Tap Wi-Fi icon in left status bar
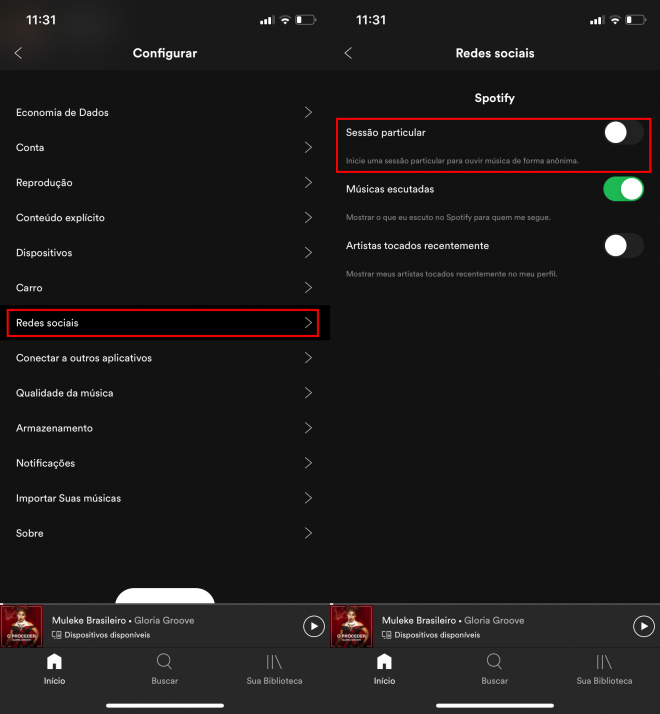Viewport: 660px width, 714px height. [285, 20]
